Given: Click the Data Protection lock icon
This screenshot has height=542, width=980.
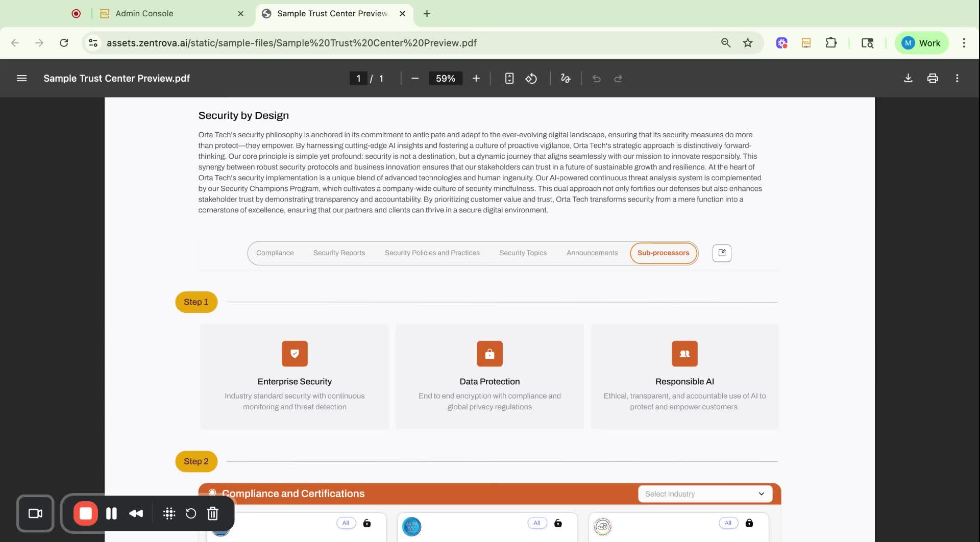Looking at the screenshot, I should 489,354.
